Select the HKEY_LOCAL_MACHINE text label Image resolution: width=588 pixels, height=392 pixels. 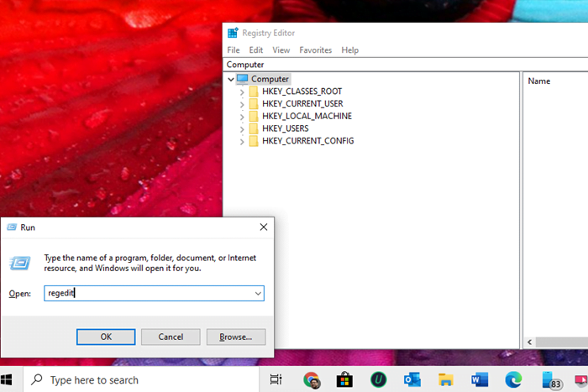click(307, 116)
